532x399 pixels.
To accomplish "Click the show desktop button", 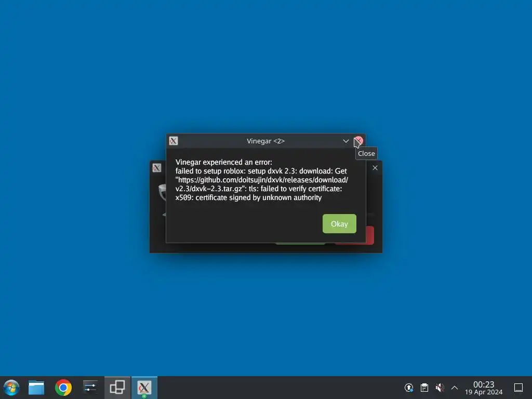I will (x=518, y=388).
